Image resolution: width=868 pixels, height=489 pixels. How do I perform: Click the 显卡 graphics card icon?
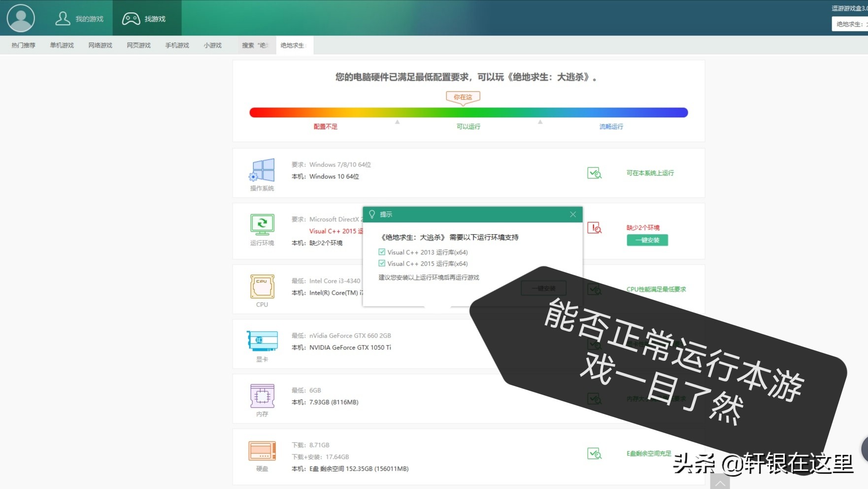click(x=262, y=341)
